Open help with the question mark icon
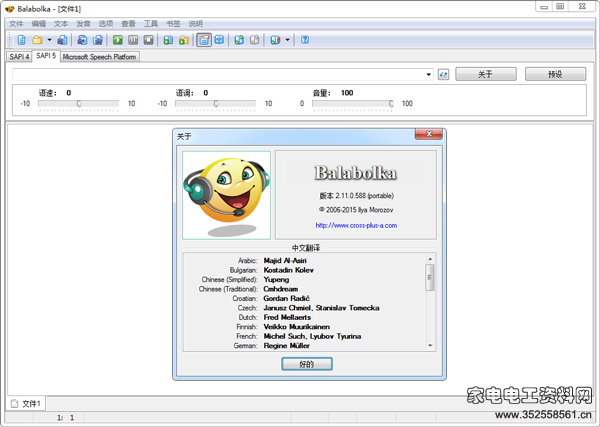 [x=305, y=40]
